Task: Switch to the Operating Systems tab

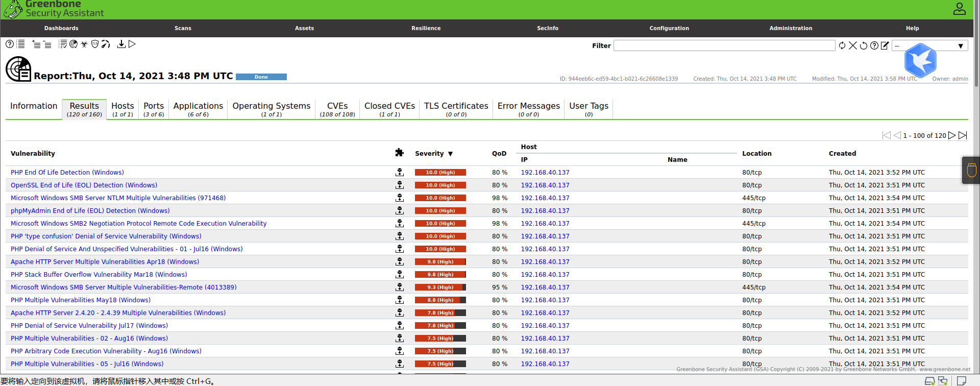Action: tap(272, 109)
